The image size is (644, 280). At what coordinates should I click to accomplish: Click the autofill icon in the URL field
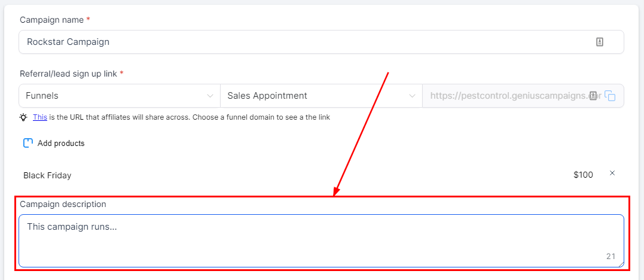click(x=593, y=96)
